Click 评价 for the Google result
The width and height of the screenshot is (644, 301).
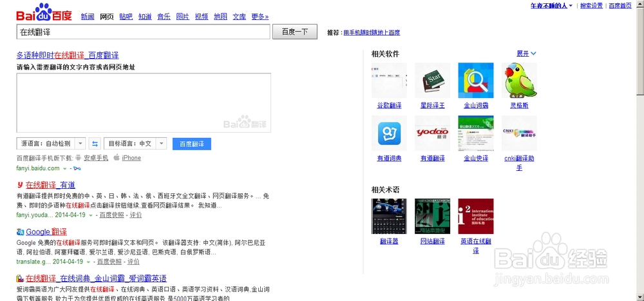click(134, 262)
